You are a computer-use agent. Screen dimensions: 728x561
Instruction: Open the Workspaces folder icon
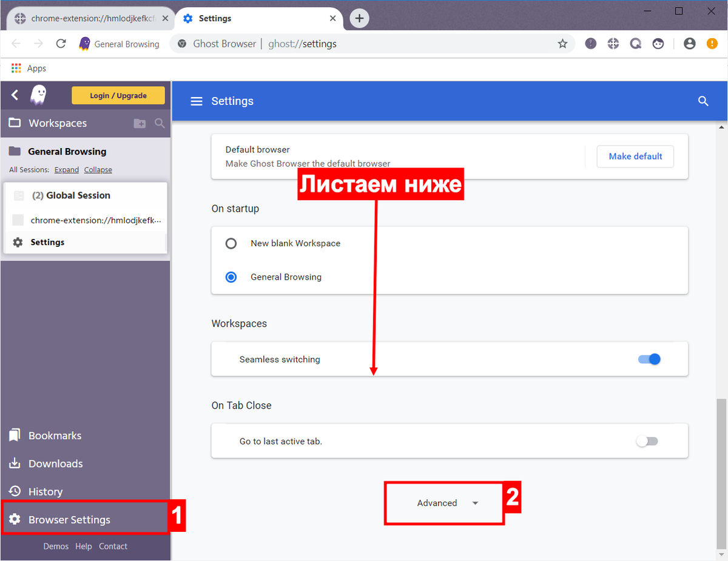14,123
